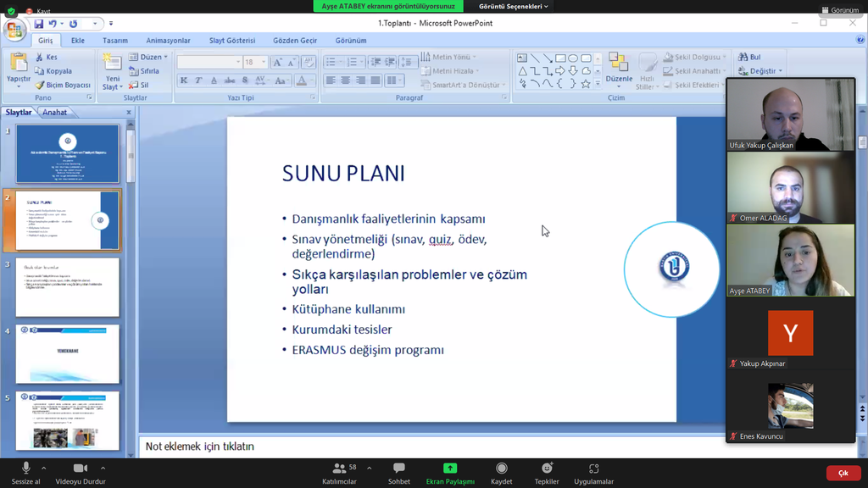Switch slide pane to Anahat tab
The height and width of the screenshot is (488, 868).
55,113
